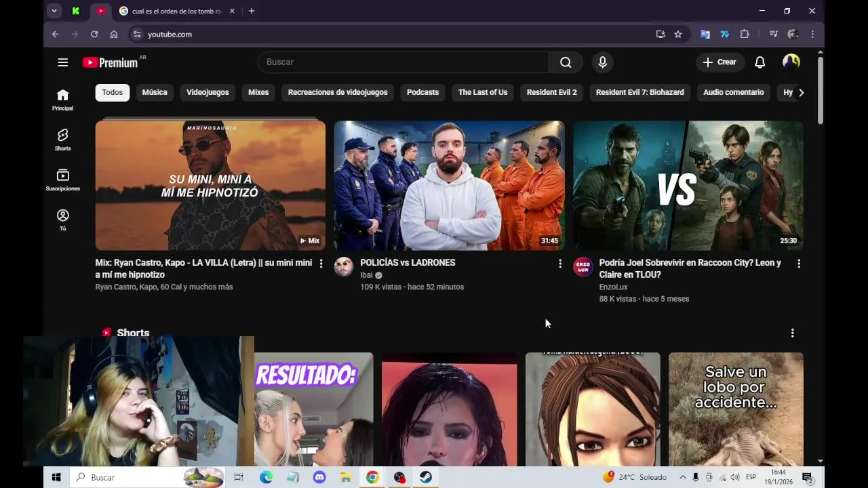Switch to the Kick browser tab
Screen dimensions: 868x488
76,11
